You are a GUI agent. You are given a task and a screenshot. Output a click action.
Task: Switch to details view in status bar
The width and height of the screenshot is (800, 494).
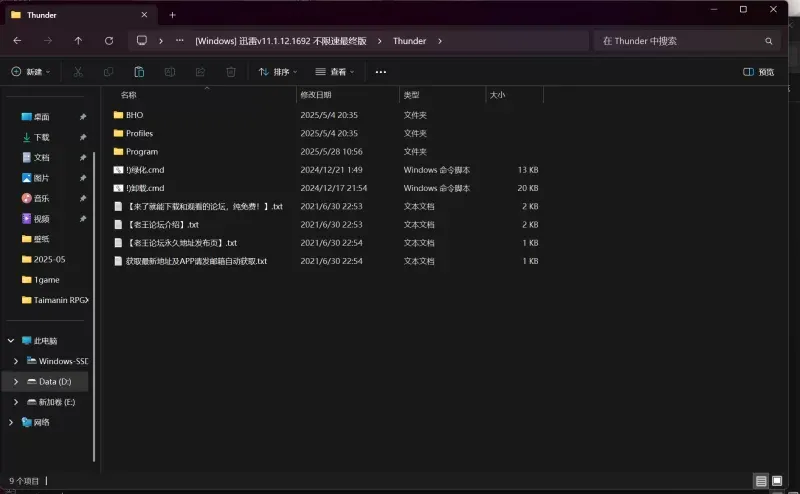[761, 482]
